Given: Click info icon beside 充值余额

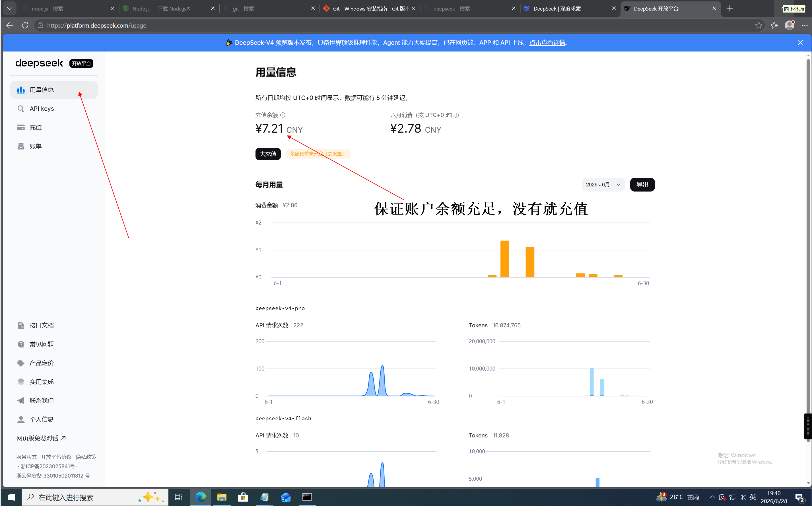Looking at the screenshot, I should pos(283,115).
